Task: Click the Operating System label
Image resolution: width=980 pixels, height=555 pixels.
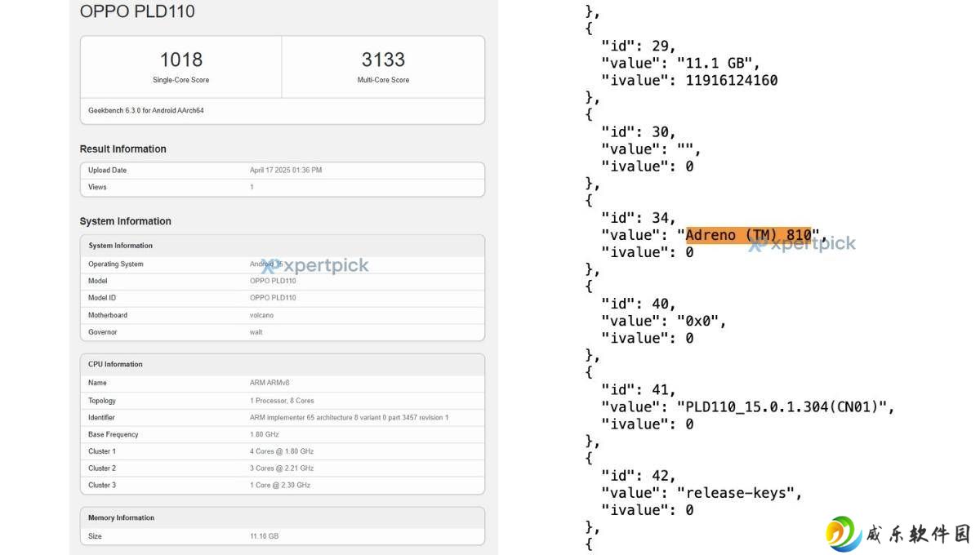Action: click(x=115, y=264)
